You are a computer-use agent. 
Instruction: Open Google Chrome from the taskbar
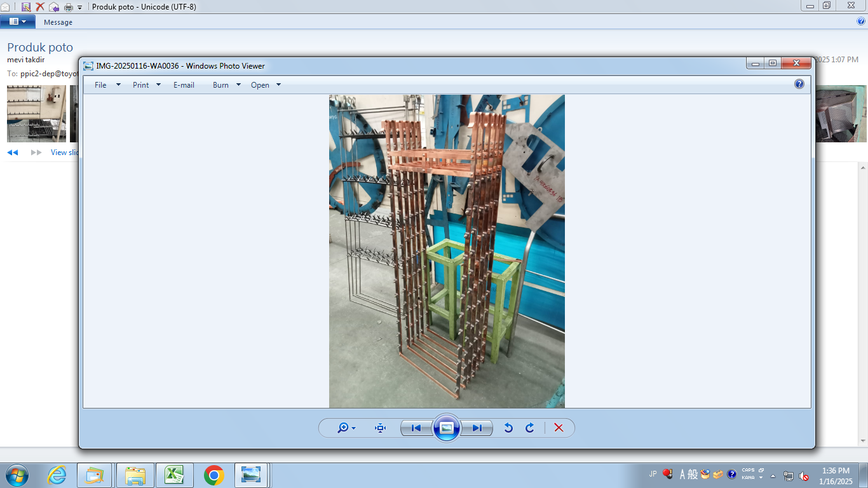tap(214, 475)
